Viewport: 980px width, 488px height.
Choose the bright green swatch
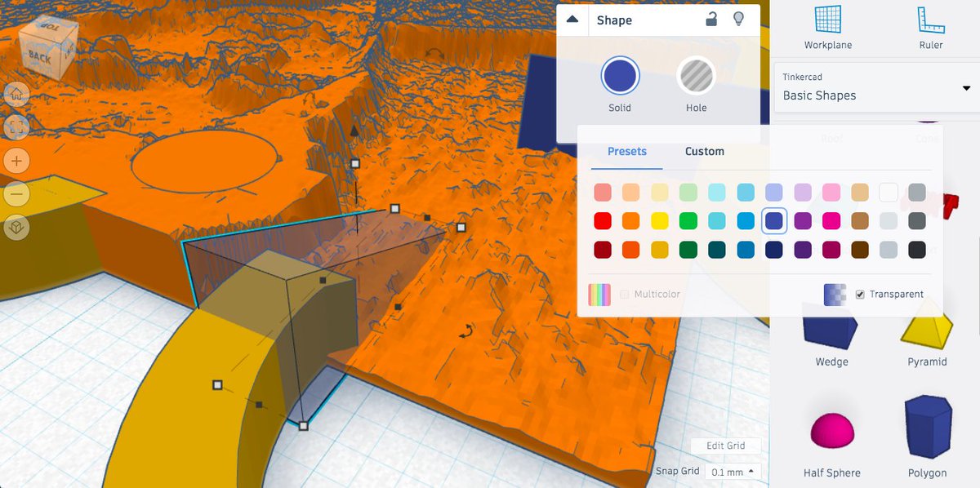point(688,221)
